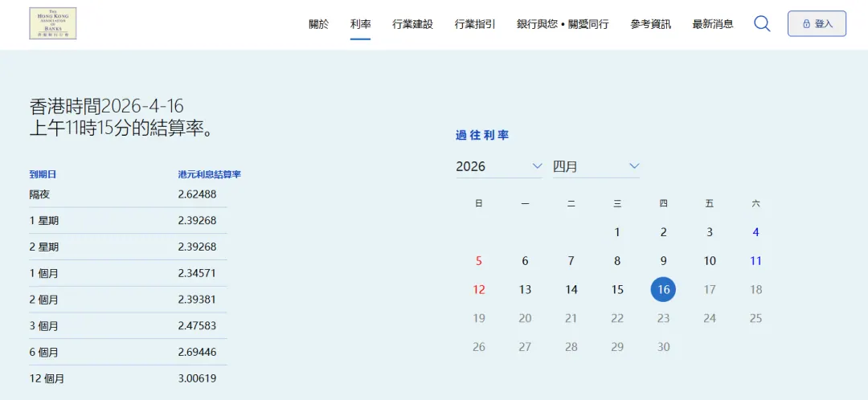Select April 9 in the calendar

(x=663, y=261)
